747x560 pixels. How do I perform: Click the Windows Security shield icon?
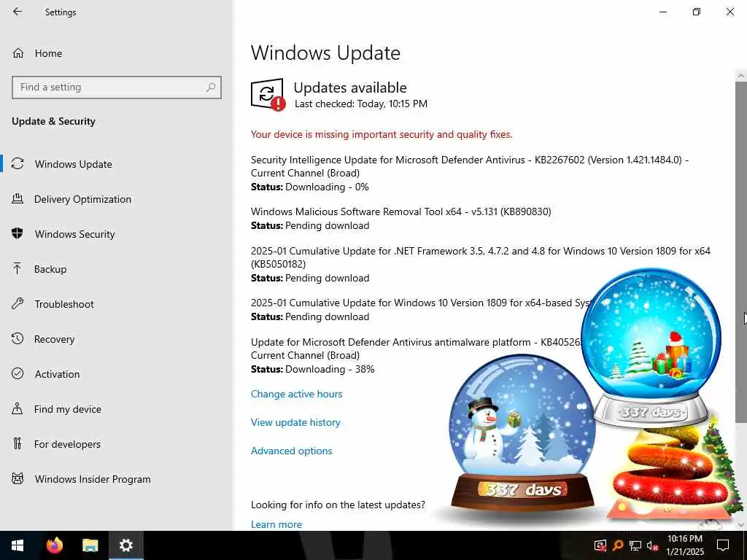coord(18,233)
